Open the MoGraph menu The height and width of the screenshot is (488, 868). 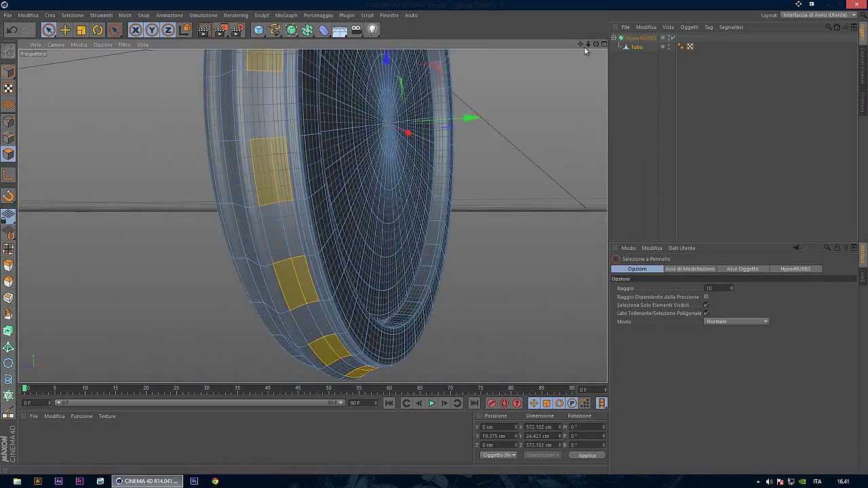pyautogui.click(x=285, y=15)
